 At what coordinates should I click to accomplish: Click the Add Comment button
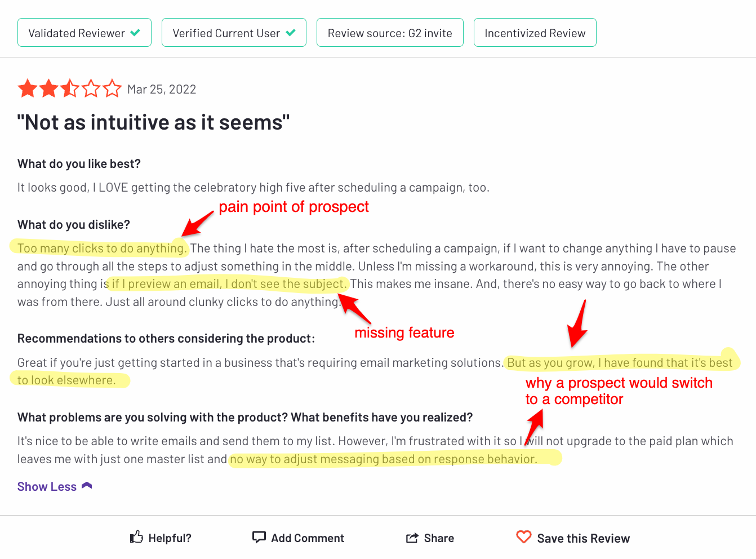[298, 538]
